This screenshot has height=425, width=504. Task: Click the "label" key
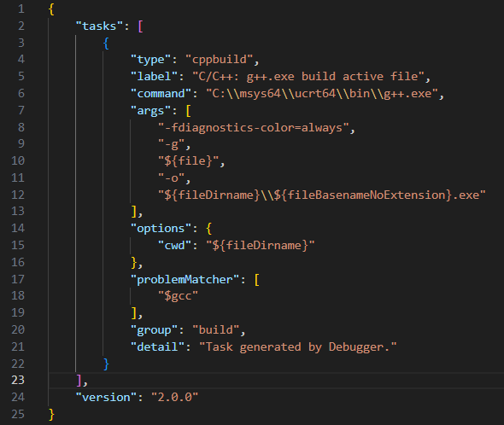pyautogui.click(x=154, y=77)
